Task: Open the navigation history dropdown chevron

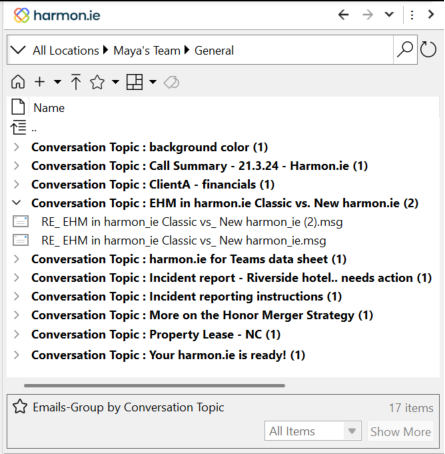Action: click(389, 14)
